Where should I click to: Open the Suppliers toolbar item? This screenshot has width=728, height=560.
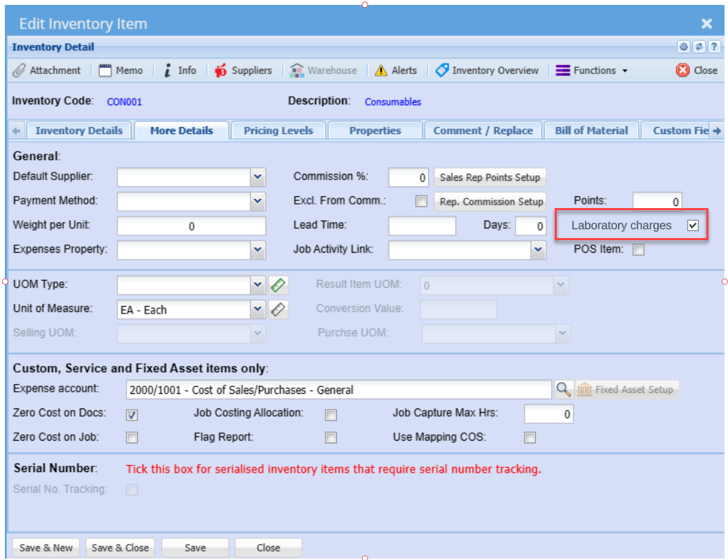click(x=221, y=71)
